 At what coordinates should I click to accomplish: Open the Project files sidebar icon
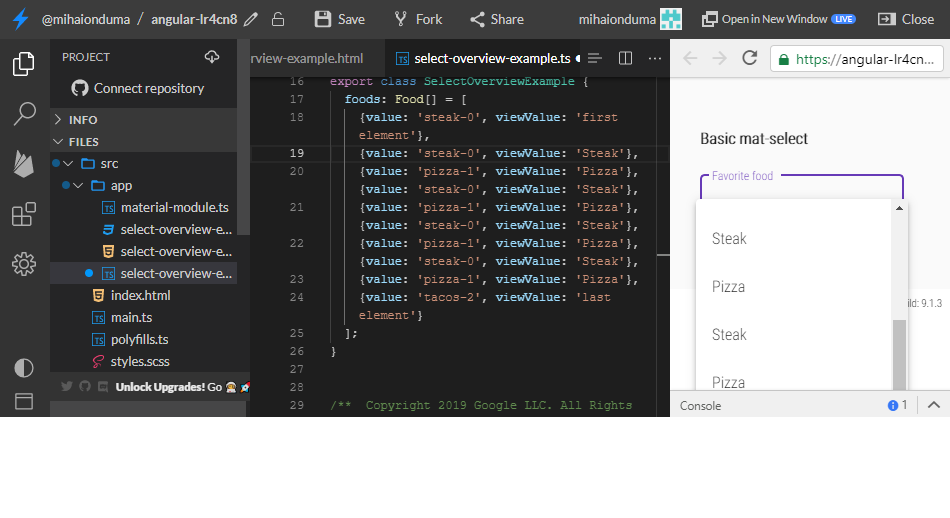(x=24, y=64)
